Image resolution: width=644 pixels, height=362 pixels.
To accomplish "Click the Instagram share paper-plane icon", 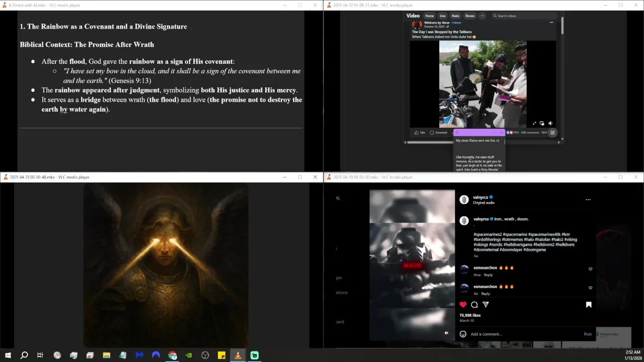I will tap(486, 305).
